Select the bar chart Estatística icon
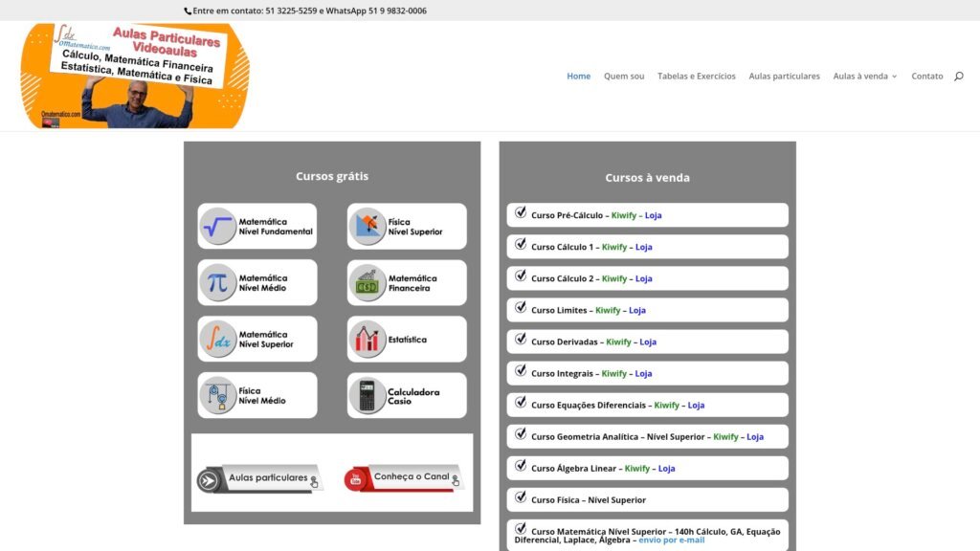This screenshot has width=980, height=551. (367, 340)
